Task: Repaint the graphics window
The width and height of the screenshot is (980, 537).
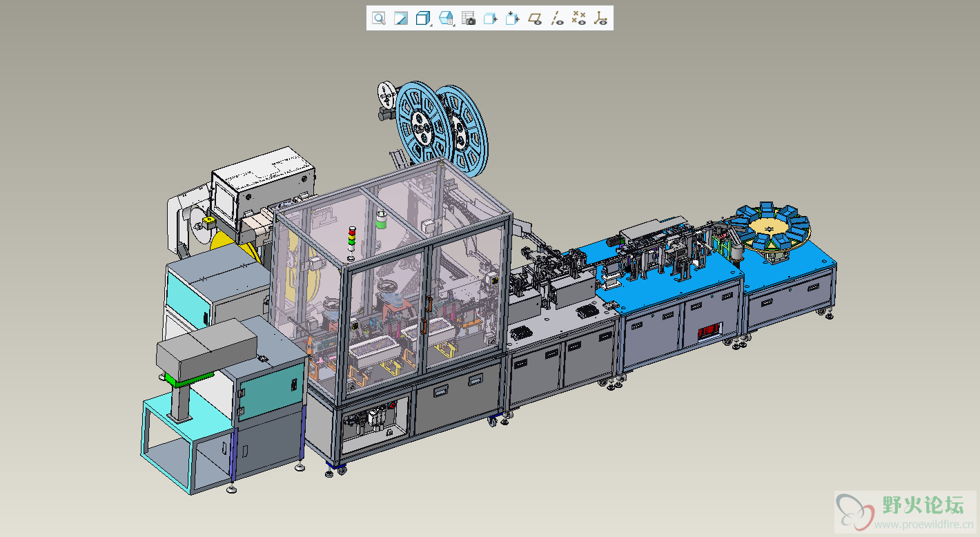Action: click(400, 19)
